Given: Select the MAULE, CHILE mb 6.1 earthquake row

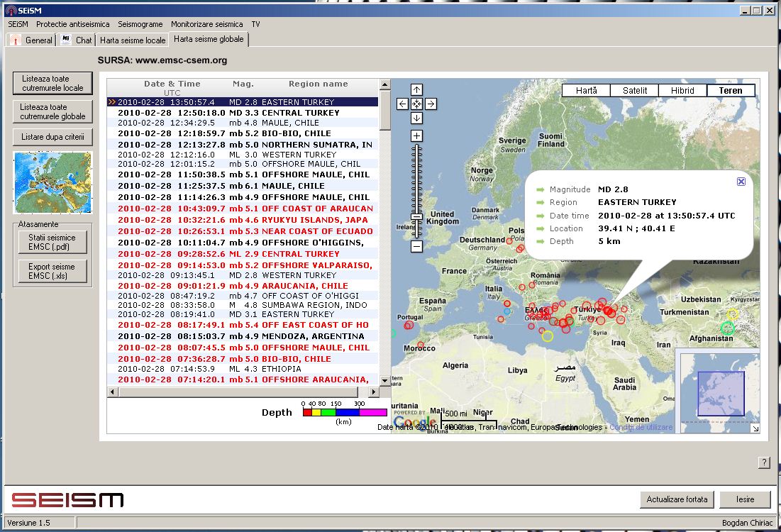Looking at the screenshot, I should 241,186.
